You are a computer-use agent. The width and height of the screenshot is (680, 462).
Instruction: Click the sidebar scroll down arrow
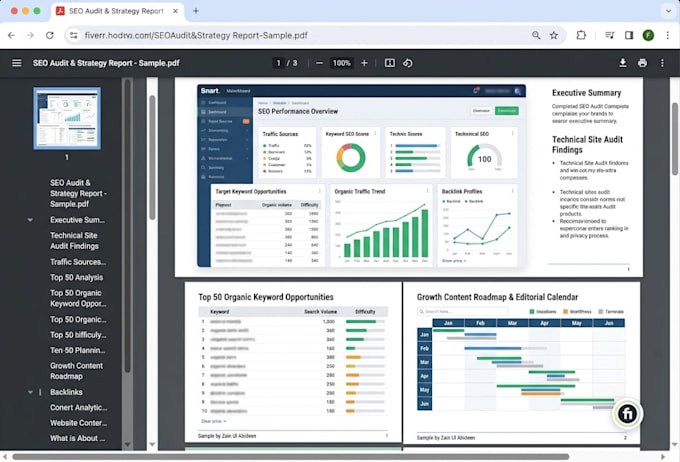coord(127,444)
